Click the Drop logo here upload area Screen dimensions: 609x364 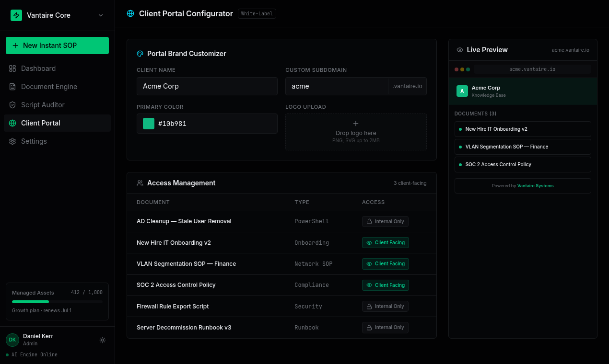point(356,132)
